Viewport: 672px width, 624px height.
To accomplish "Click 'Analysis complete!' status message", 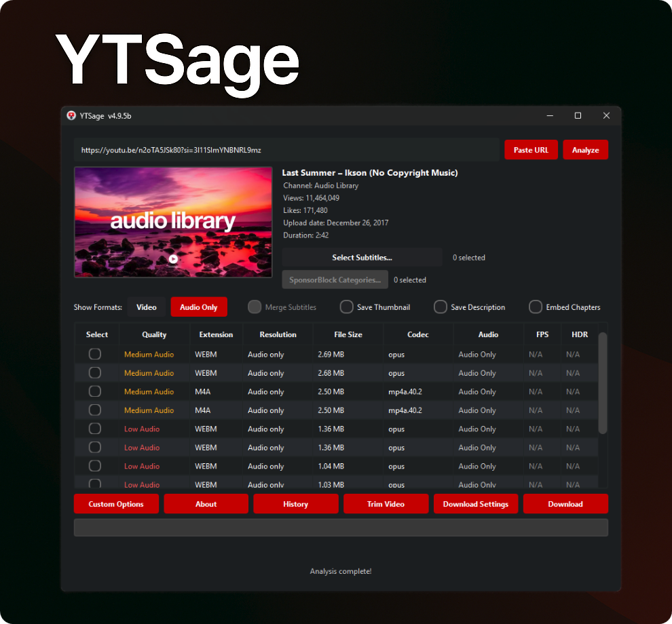I will (x=341, y=571).
